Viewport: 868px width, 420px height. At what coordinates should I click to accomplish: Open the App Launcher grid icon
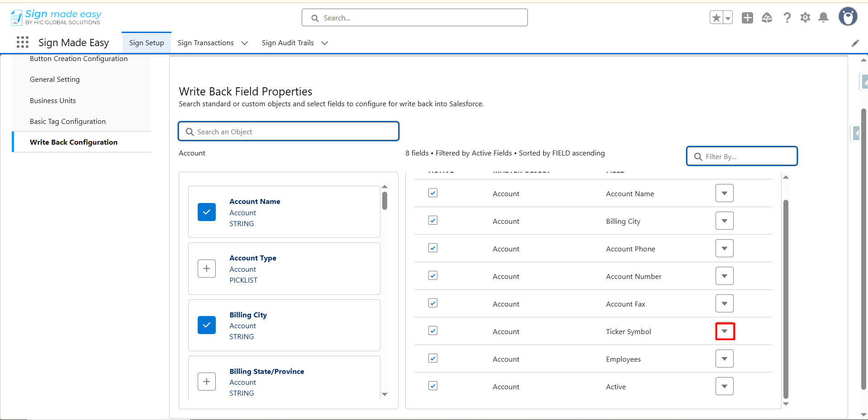(x=23, y=42)
